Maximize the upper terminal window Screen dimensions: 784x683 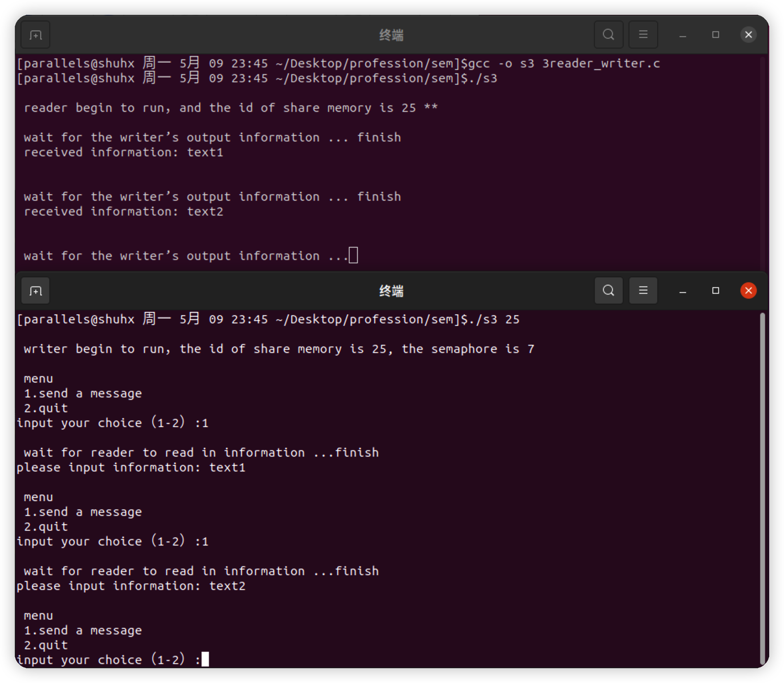[x=715, y=35]
